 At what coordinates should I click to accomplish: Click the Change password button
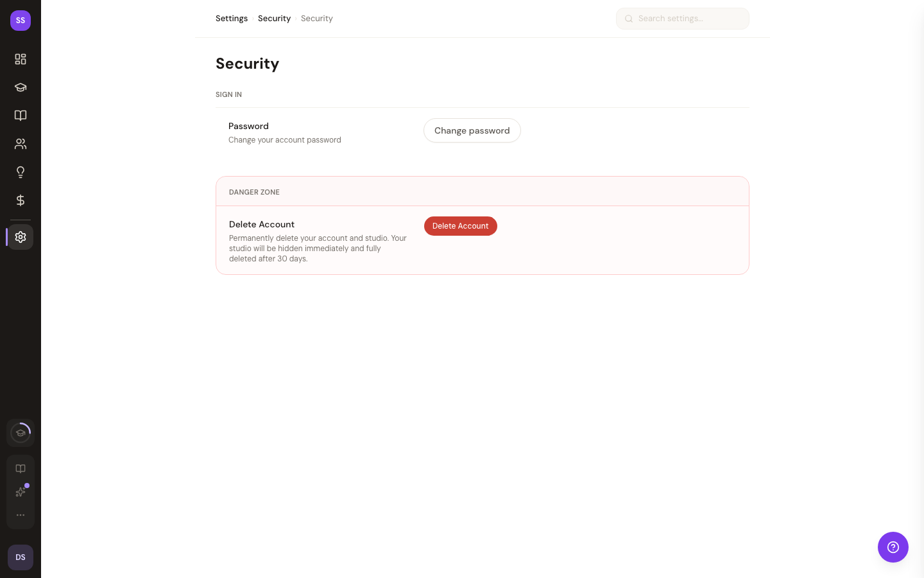pyautogui.click(x=472, y=130)
